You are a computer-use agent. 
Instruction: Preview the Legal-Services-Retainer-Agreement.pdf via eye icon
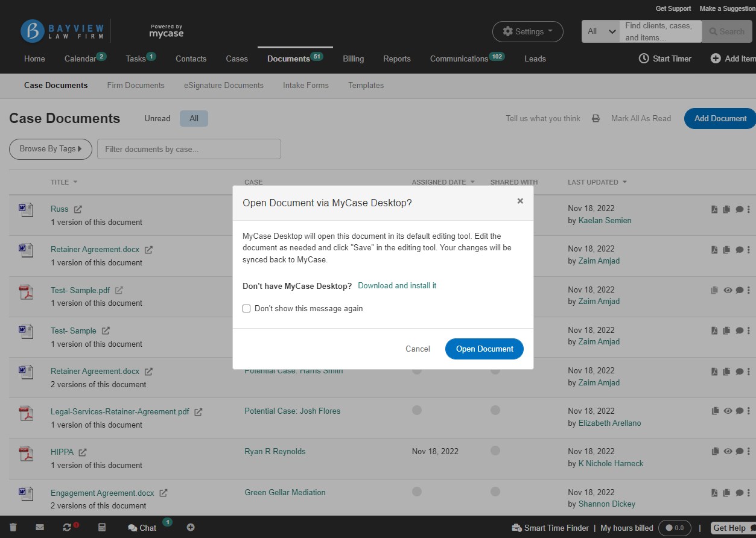point(728,411)
